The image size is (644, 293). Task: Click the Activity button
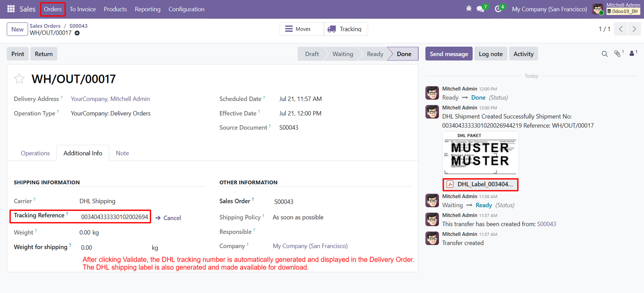tap(524, 54)
